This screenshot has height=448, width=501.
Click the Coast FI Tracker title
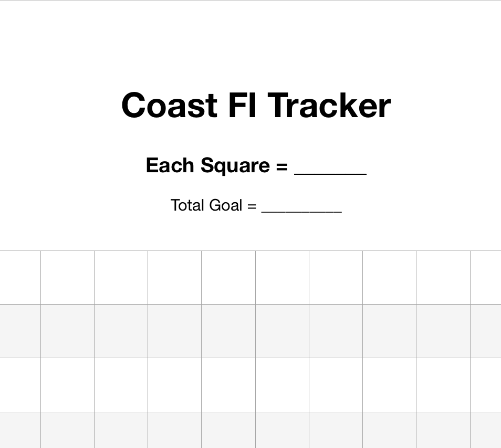(x=256, y=105)
